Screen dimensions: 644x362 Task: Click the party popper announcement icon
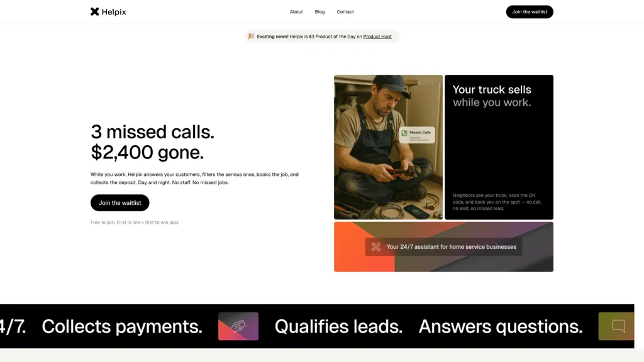click(251, 36)
